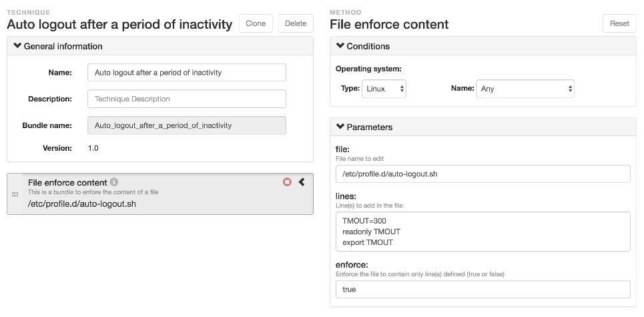Viewport: 644px width, 317px height.
Task: Click the technique Name input field
Action: click(187, 73)
